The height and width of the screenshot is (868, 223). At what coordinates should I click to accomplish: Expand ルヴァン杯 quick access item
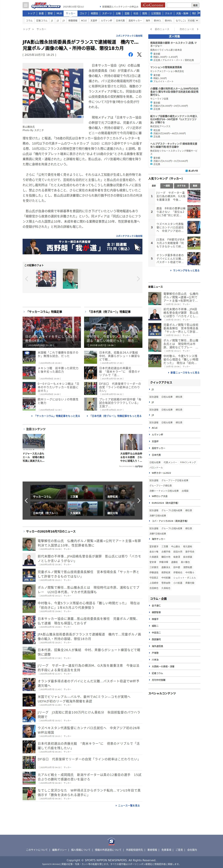[174, 435]
